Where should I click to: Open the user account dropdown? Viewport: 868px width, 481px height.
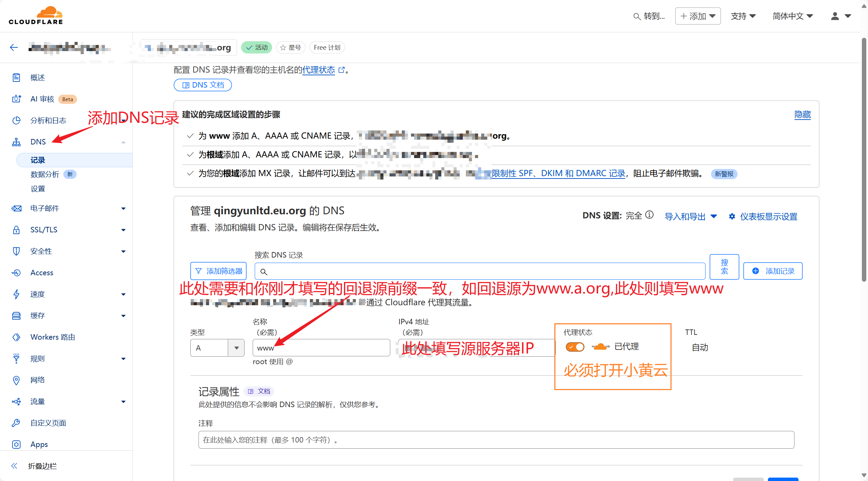point(841,16)
